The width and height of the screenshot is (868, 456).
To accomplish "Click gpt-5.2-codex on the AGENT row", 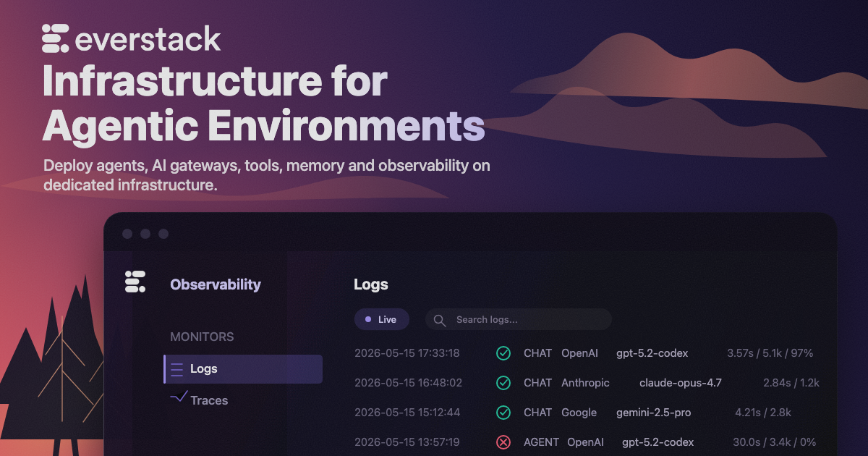I will pos(658,442).
